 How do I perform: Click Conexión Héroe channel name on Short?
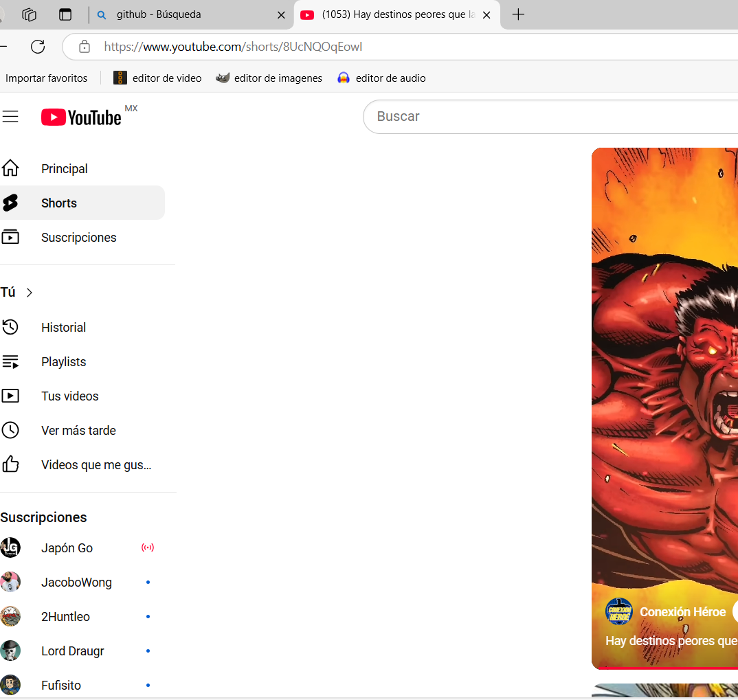click(682, 612)
